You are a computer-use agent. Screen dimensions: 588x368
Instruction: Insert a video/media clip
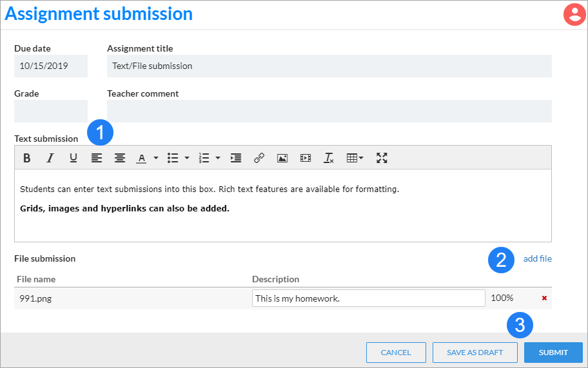click(306, 158)
